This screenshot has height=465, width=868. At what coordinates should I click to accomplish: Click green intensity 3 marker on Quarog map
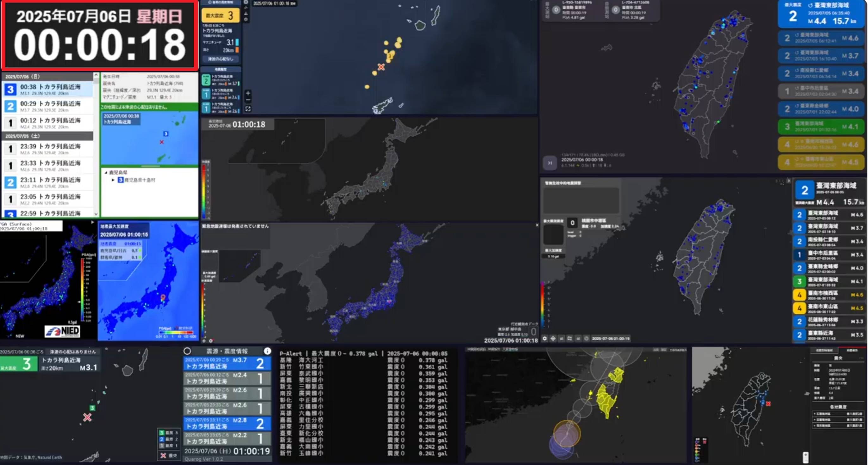tap(92, 408)
